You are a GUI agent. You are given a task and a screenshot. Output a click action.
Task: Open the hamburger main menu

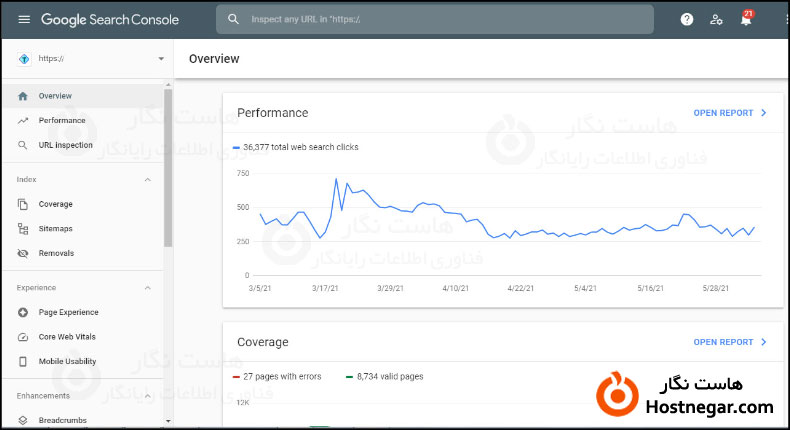click(24, 19)
